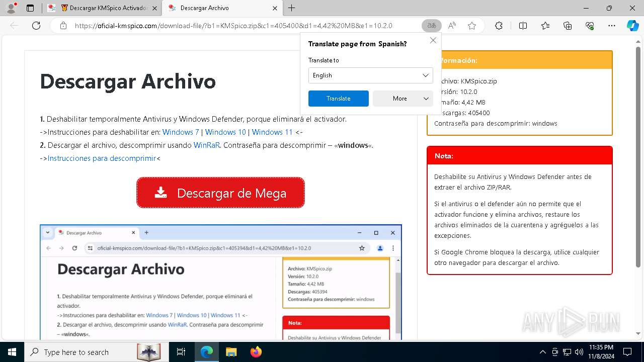Open the Translate to language dropdown
The image size is (644, 362).
370,75
